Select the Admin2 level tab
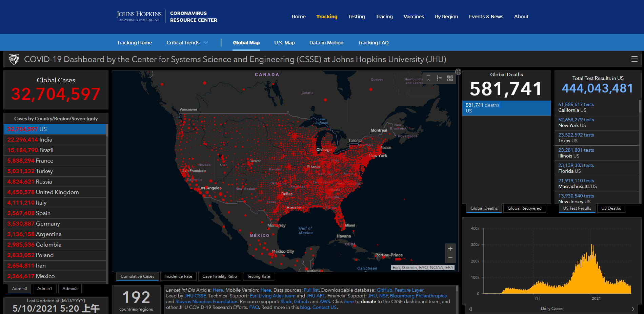644x314 pixels. pos(70,289)
